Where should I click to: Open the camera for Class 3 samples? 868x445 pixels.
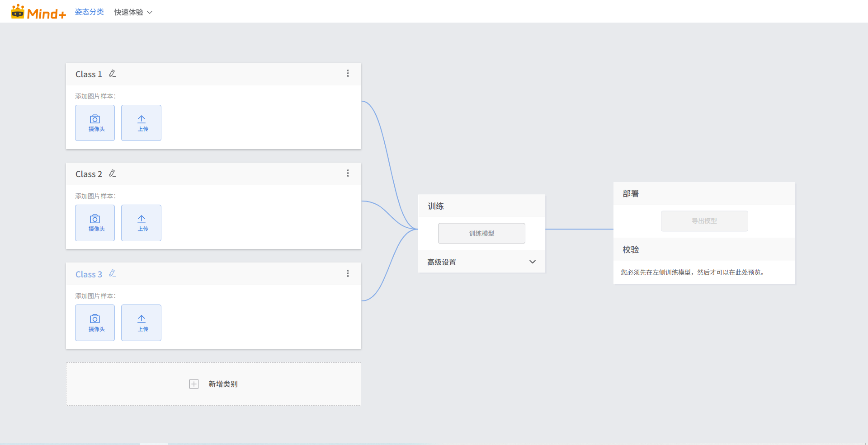[95, 323]
